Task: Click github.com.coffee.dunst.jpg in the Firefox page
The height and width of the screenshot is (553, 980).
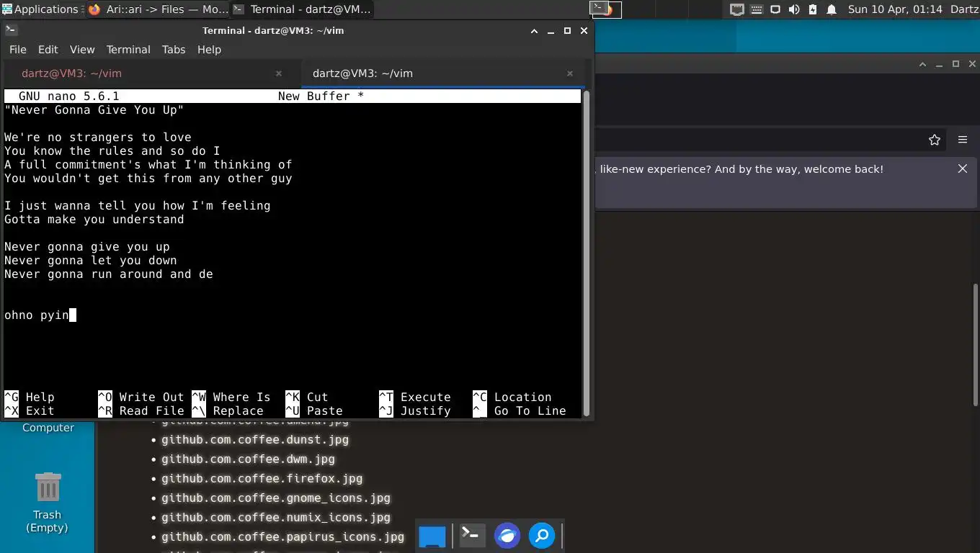Action: tap(255, 439)
